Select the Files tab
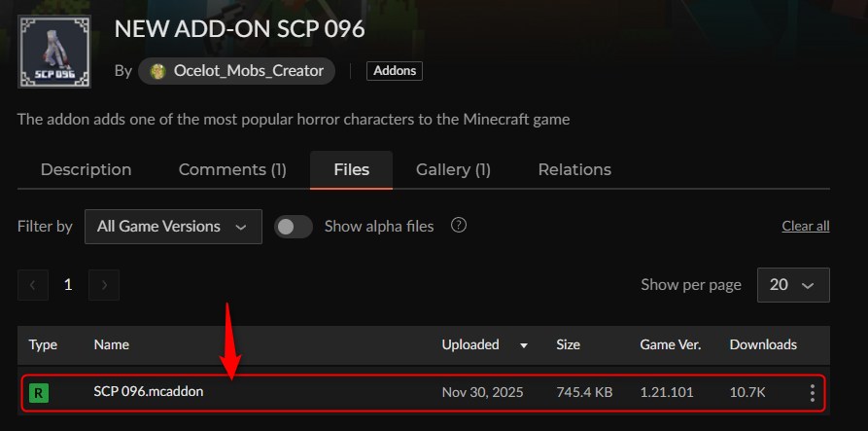The width and height of the screenshot is (868, 431). [x=352, y=169]
